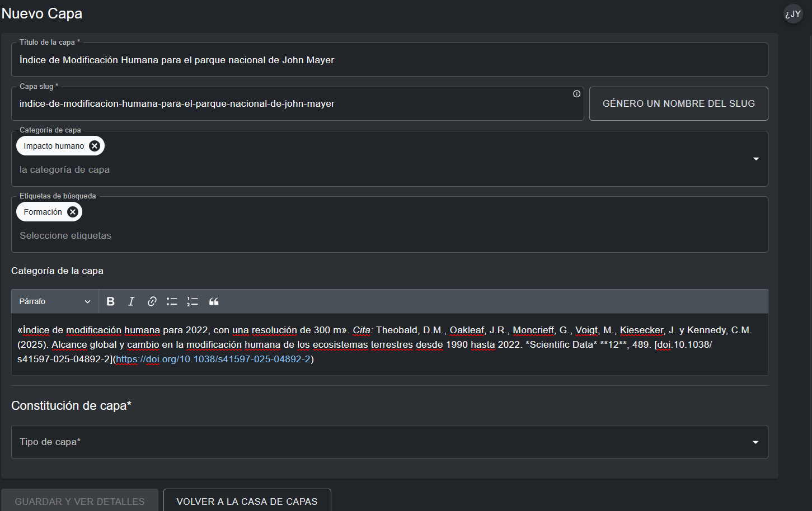812x511 pixels.
Task: Click the info icon in the slug field
Action: pos(576,94)
